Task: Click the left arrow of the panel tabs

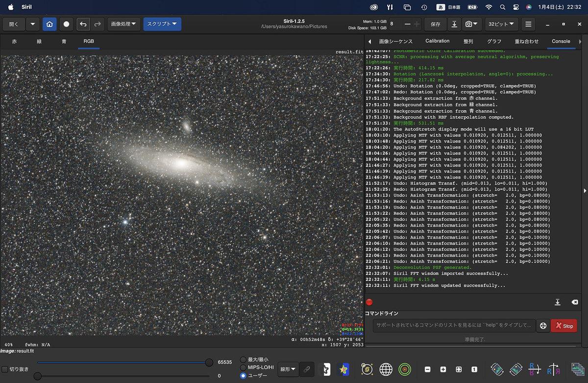Action: click(369, 42)
